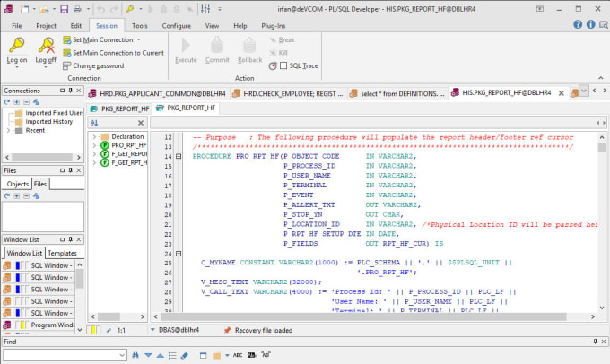Click the Execute play icon
610x364 pixels.
186,45
